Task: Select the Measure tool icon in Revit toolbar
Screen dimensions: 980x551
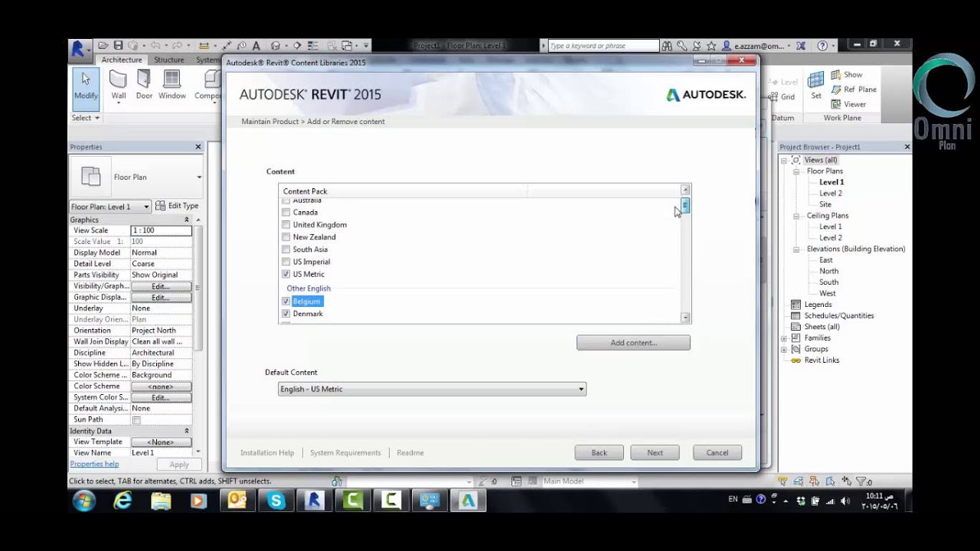Action: click(x=204, y=46)
